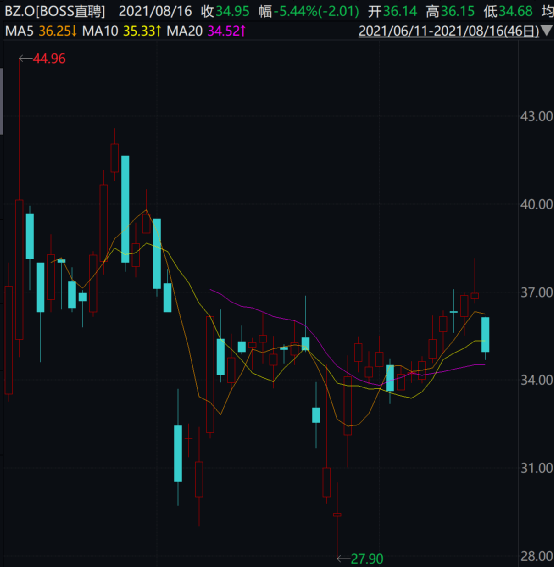554x567 pixels.
Task: Open the date range dropdown triangle
Action: point(546,31)
